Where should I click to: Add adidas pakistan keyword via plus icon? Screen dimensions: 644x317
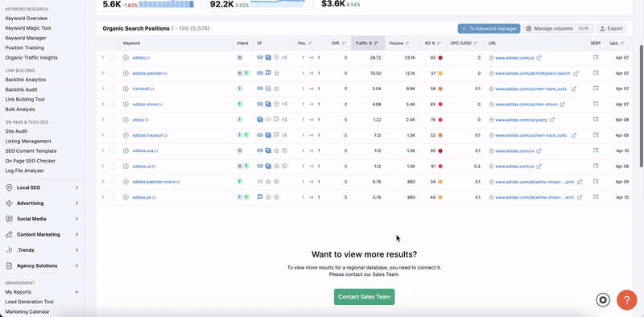[126, 73]
